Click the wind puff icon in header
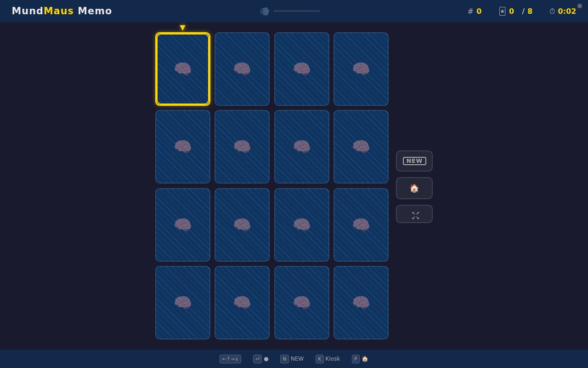 [x=265, y=11]
